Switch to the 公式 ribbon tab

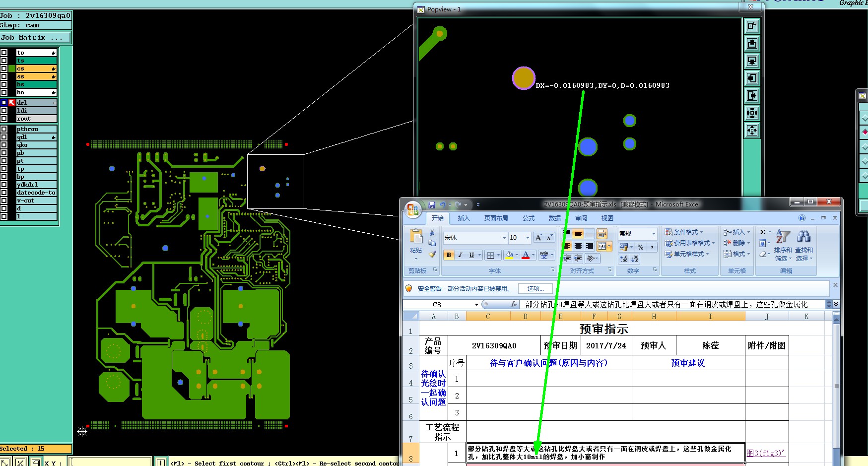(529, 218)
